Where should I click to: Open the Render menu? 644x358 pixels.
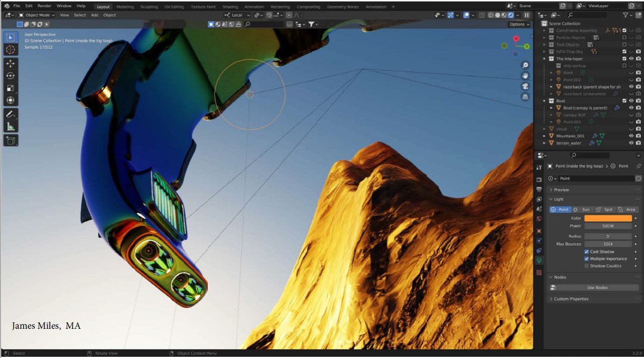click(44, 6)
